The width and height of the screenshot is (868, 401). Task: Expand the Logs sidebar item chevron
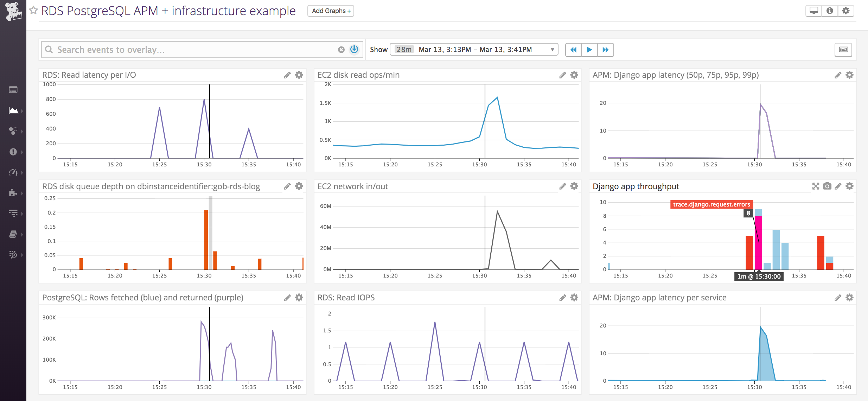23,214
